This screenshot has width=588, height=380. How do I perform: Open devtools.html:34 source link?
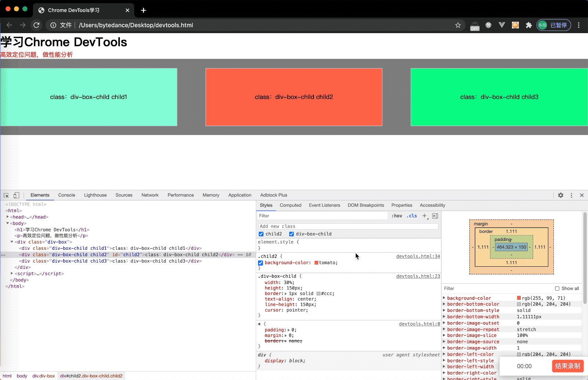coord(418,256)
